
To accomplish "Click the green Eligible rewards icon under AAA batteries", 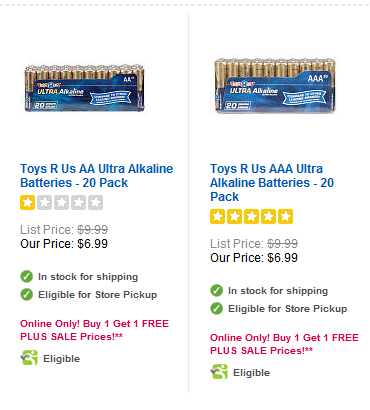I will click(219, 372).
